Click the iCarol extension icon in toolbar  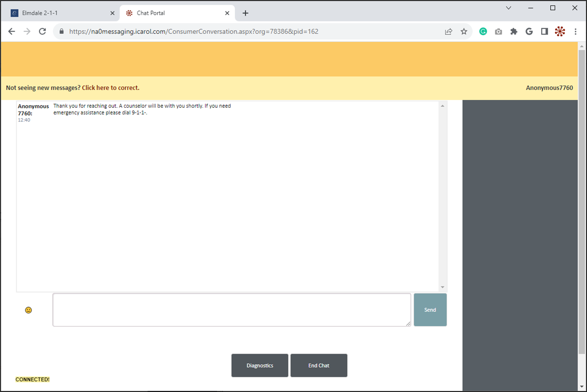pos(560,31)
